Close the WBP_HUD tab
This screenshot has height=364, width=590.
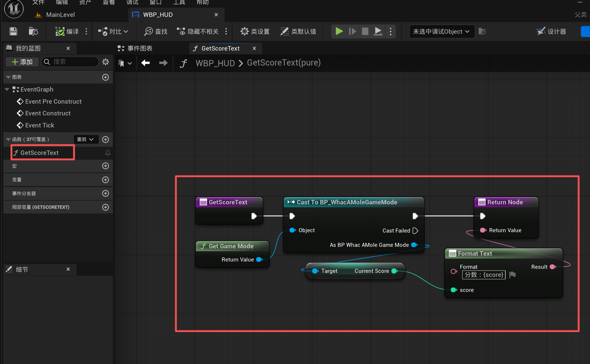tap(216, 15)
